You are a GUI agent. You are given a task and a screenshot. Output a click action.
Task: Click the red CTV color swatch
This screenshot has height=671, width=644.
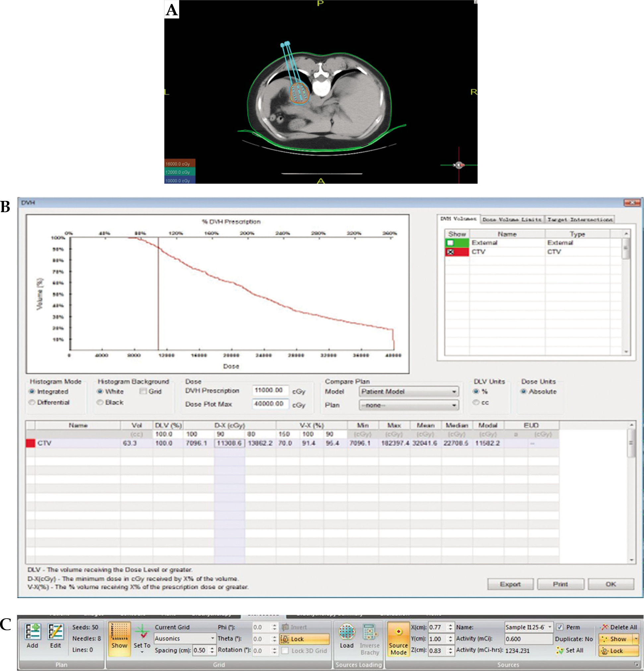[x=31, y=443]
